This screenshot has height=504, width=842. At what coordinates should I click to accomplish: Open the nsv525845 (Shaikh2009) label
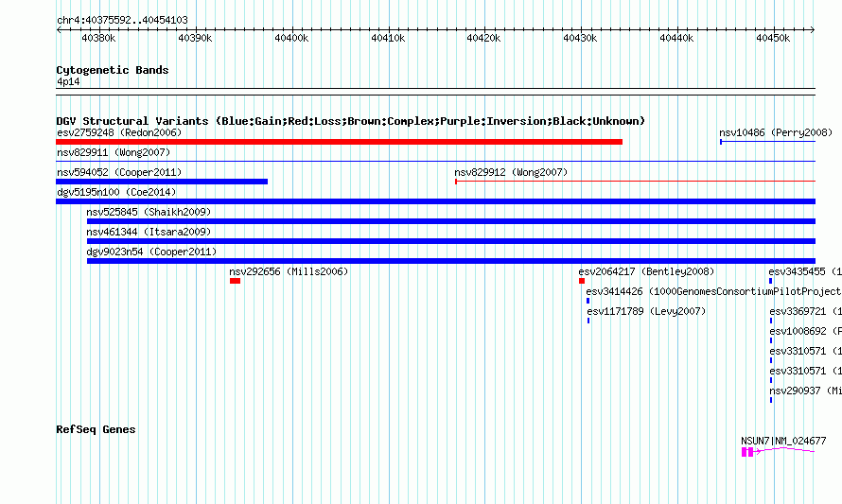(149, 212)
